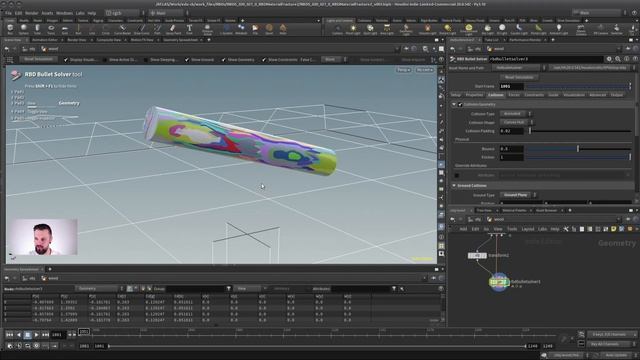Play the simulation forward
This screenshot has width=640, height=360.
click(36, 335)
